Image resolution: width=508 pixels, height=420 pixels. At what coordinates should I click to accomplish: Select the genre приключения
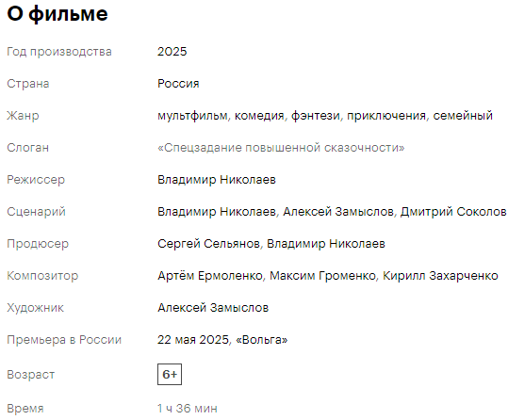click(x=386, y=116)
